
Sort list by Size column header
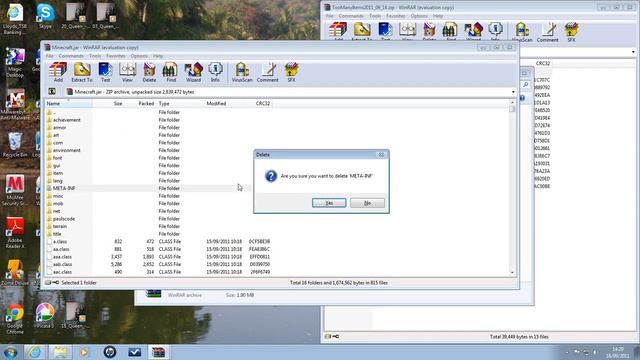[x=108, y=104]
